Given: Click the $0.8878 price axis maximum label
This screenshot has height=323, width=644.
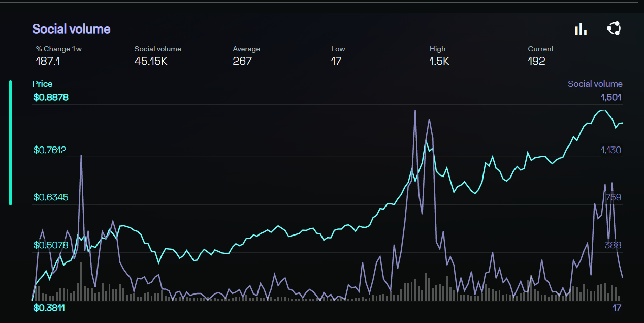Looking at the screenshot, I should pos(51,97).
